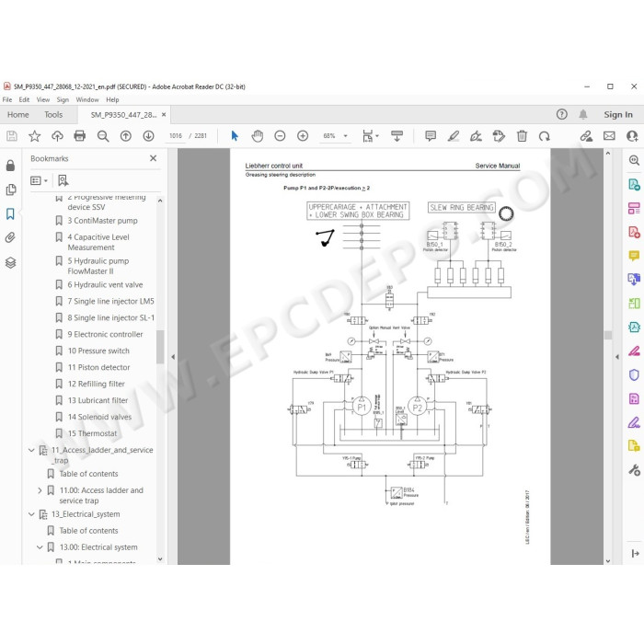Expand the right tools pane labels
This screenshot has height=644, width=644.
635,553
